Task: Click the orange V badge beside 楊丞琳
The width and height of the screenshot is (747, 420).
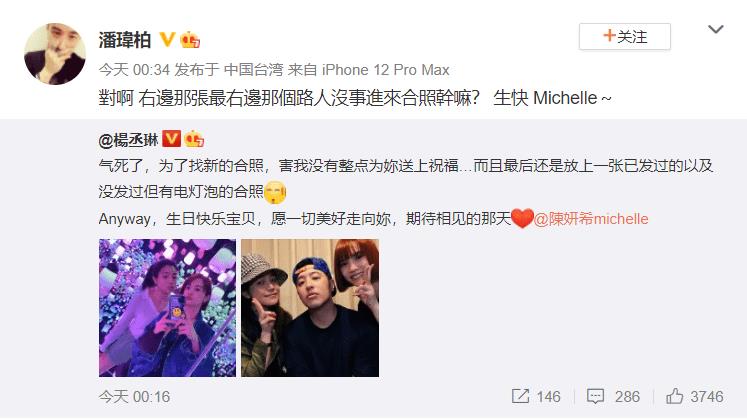Action: point(171,139)
